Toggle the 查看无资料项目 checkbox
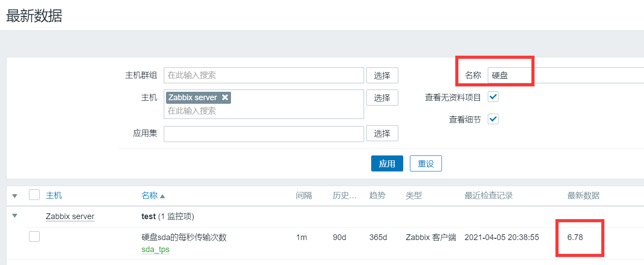 coord(493,97)
